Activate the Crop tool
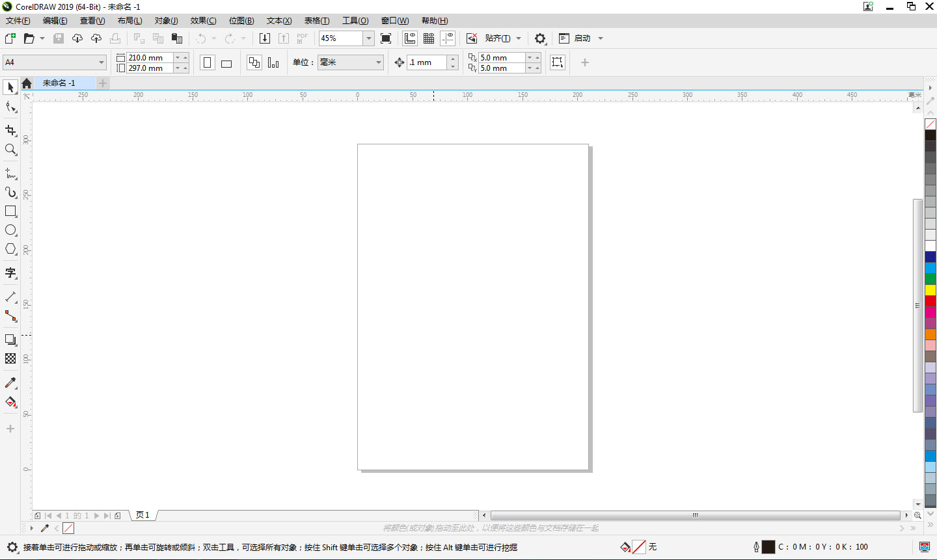The width and height of the screenshot is (937, 560). click(10, 131)
